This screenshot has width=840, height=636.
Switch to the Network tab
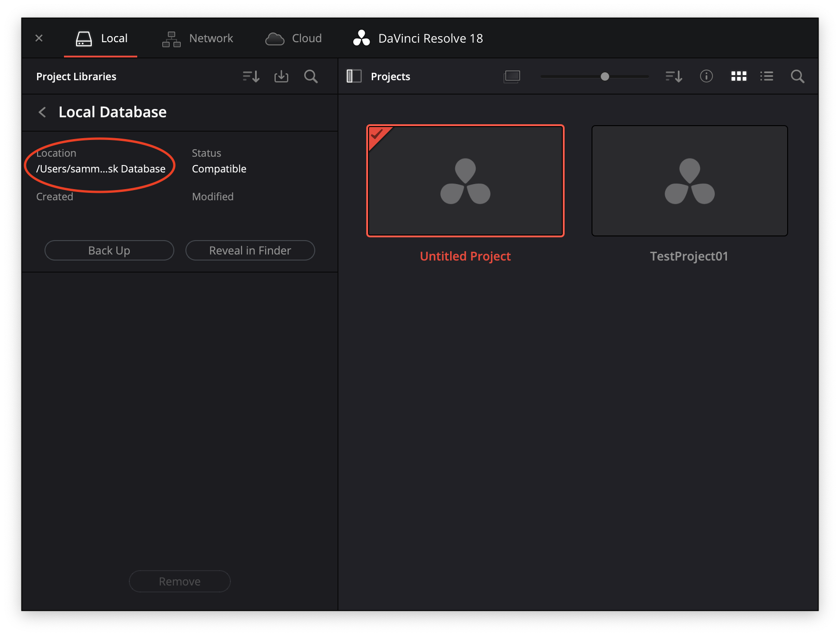point(197,38)
